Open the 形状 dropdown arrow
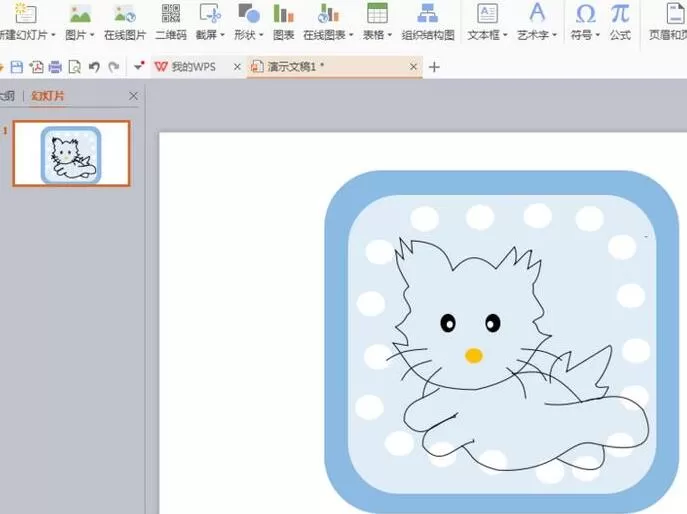Screen dimensions: 687x514 261,35
